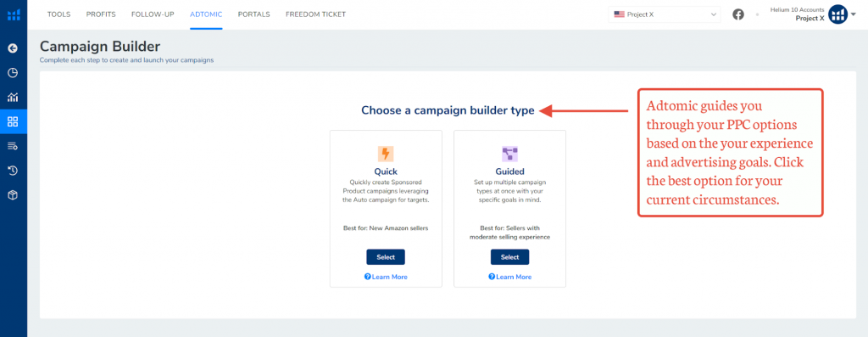Click the Facebook icon in header
This screenshot has height=337, width=868.
pyautogui.click(x=738, y=14)
